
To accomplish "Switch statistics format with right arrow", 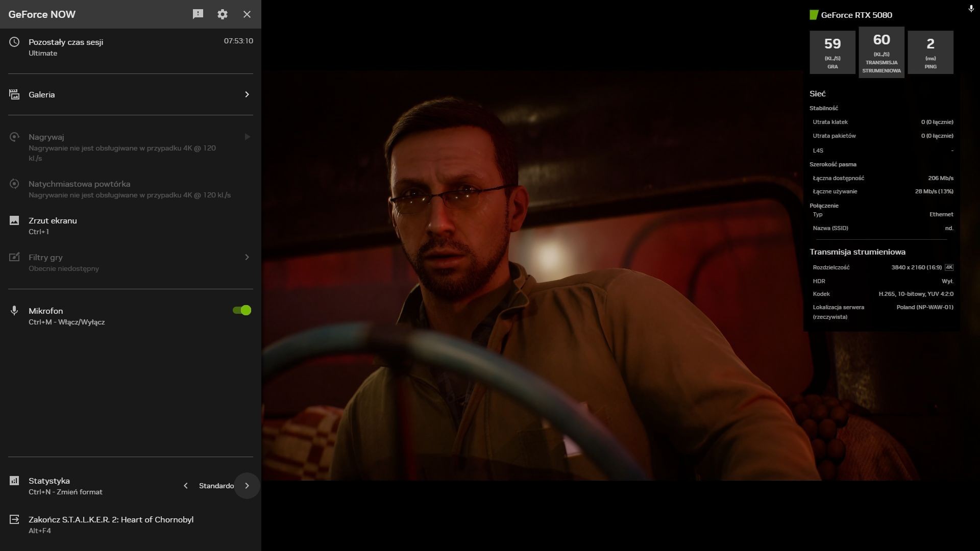I will [247, 486].
